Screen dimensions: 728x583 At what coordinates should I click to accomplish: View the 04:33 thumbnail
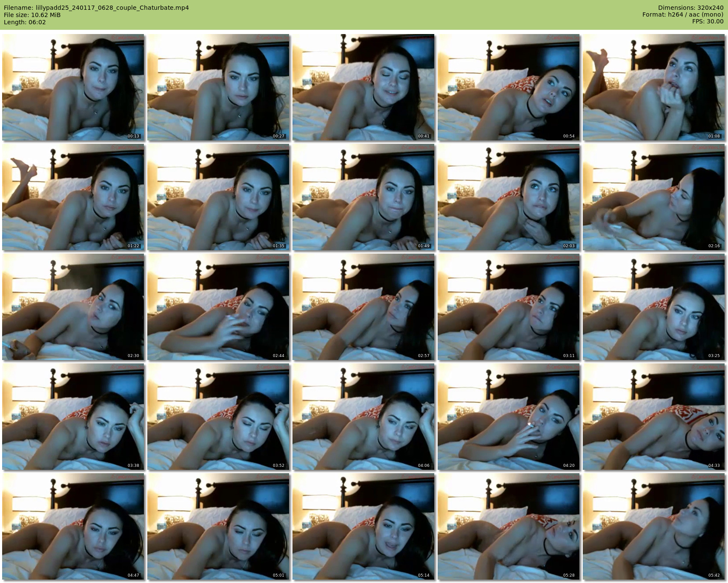point(654,417)
